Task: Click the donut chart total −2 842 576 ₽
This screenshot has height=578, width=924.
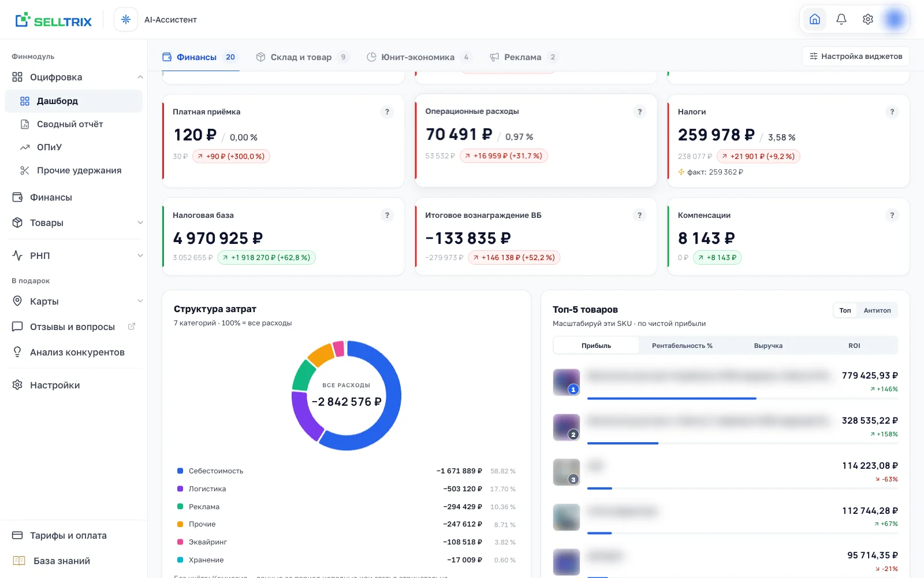Action: 346,402
